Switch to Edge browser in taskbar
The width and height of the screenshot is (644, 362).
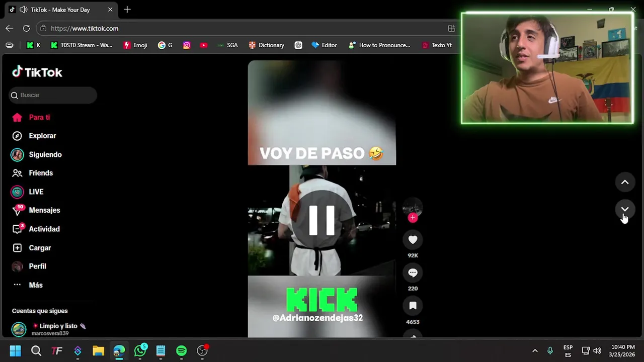(119, 351)
